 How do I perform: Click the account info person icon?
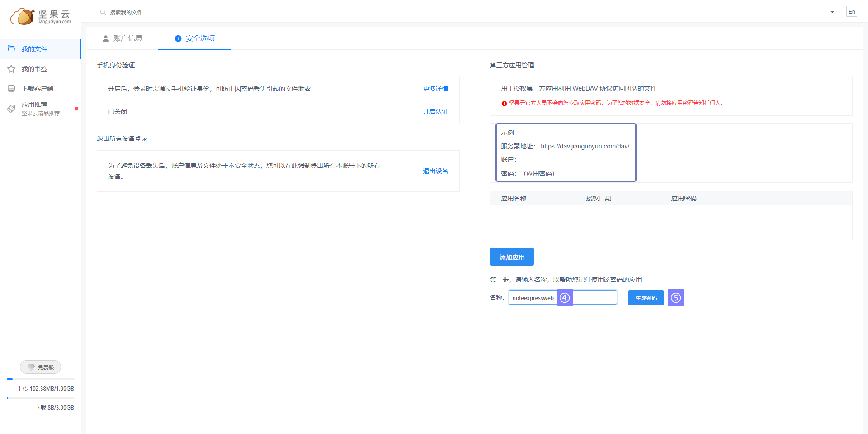click(106, 38)
